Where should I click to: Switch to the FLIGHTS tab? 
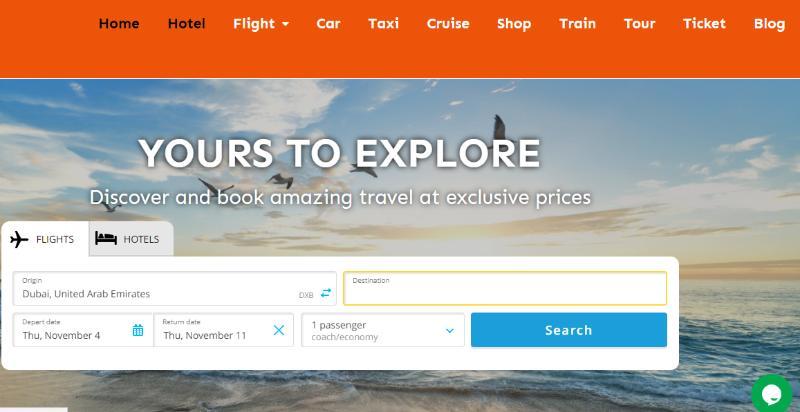tap(45, 239)
